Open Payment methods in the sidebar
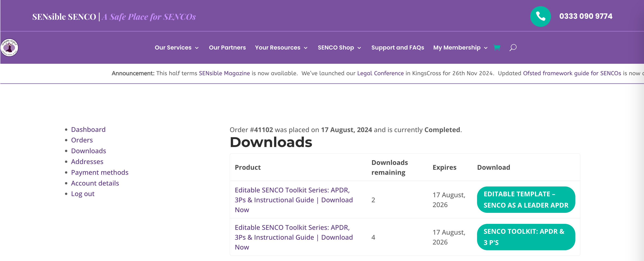 click(99, 172)
